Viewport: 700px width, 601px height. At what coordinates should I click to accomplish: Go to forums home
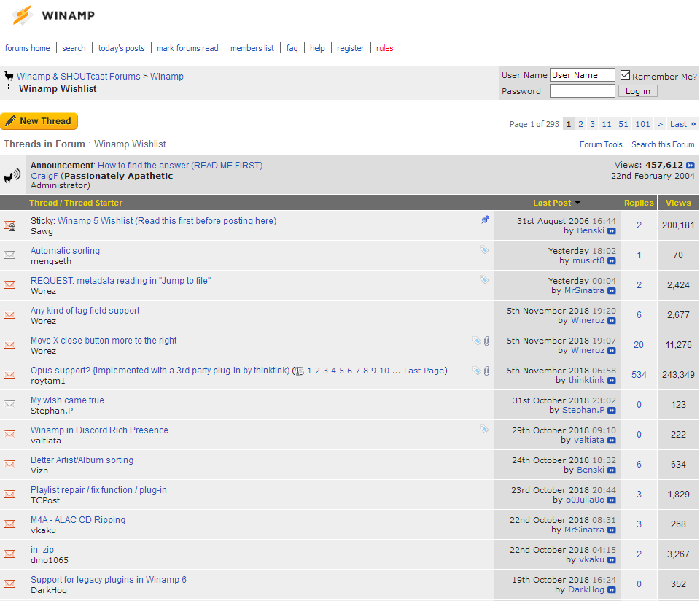tap(27, 48)
